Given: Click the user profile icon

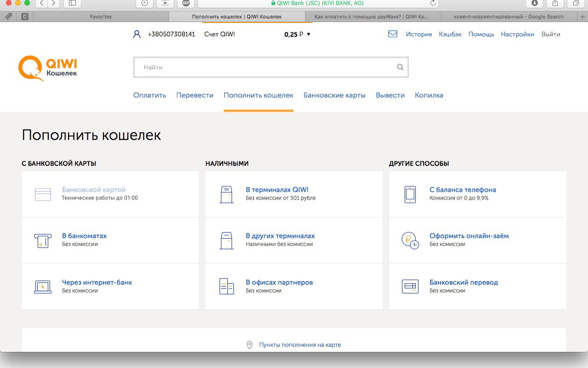Looking at the screenshot, I should coord(136,34).
